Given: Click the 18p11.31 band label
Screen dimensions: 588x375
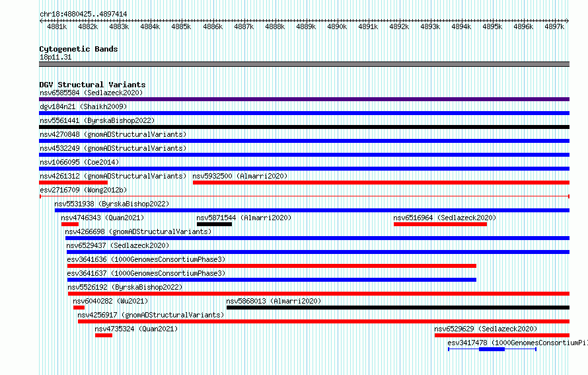Looking at the screenshot, I should tap(55, 57).
